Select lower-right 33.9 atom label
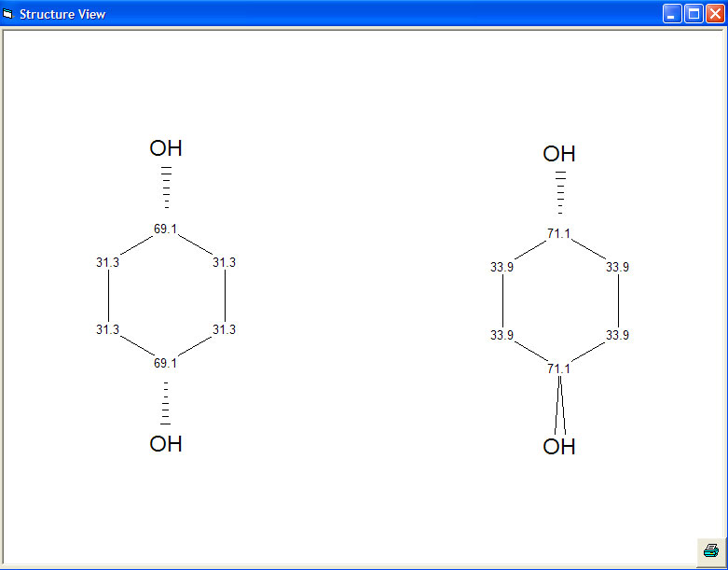This screenshot has width=728, height=570. [x=617, y=335]
